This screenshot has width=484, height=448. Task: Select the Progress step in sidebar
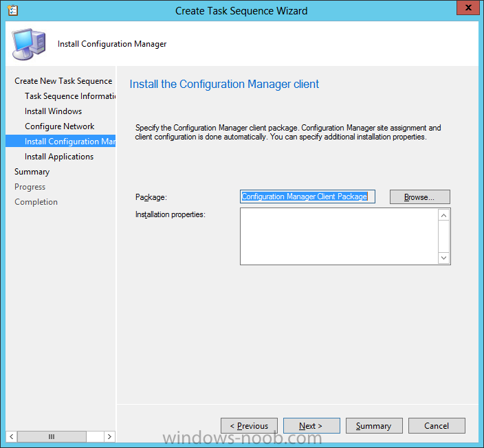pos(30,187)
